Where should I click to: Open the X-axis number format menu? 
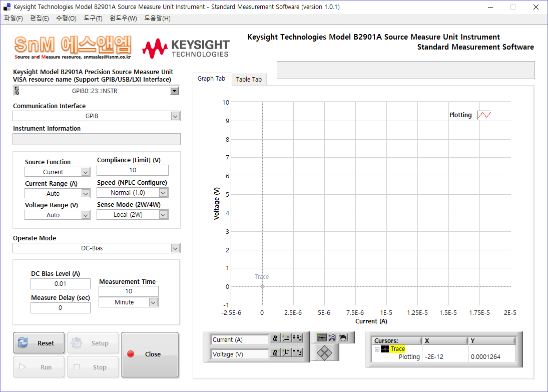(297, 338)
